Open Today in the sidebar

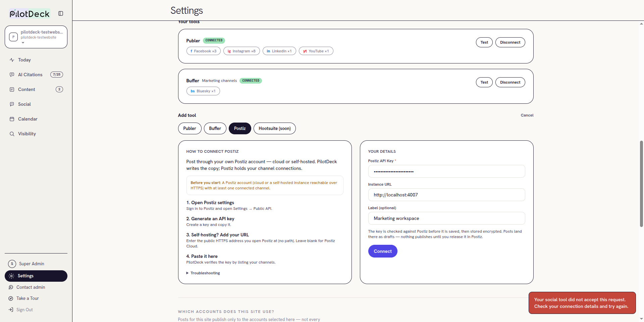coord(36,60)
